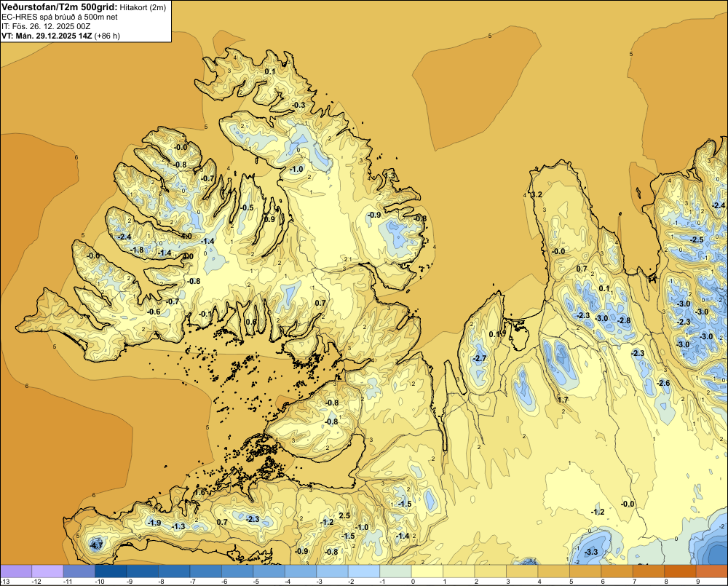Click the 2.5 temperature value
The width and height of the screenshot is (728, 586).
point(344,515)
